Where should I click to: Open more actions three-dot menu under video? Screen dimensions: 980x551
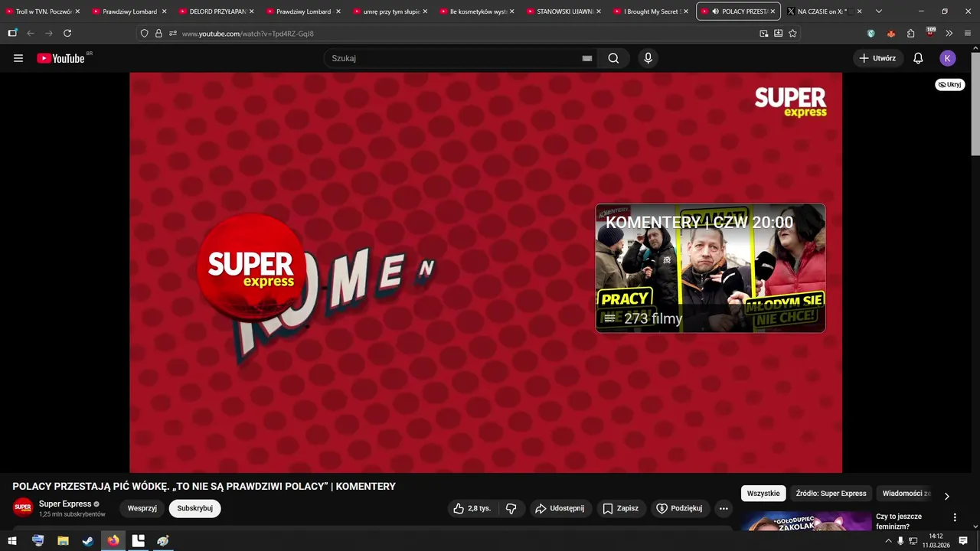click(724, 508)
